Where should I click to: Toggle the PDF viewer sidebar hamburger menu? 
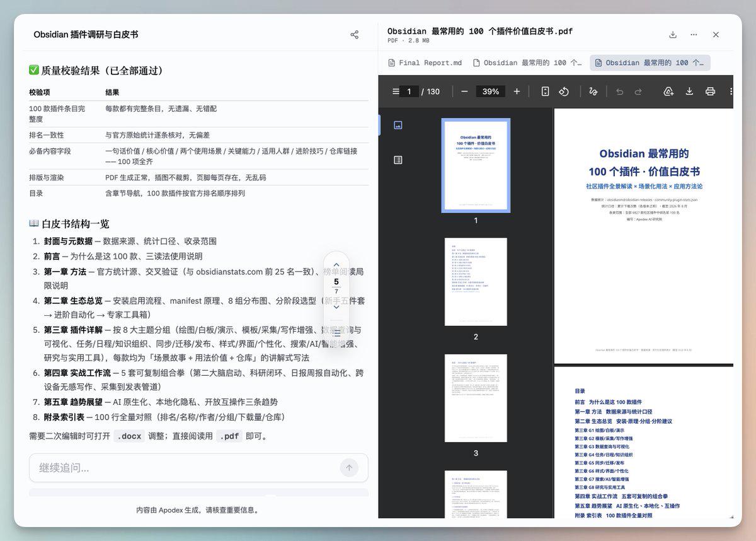(x=396, y=91)
